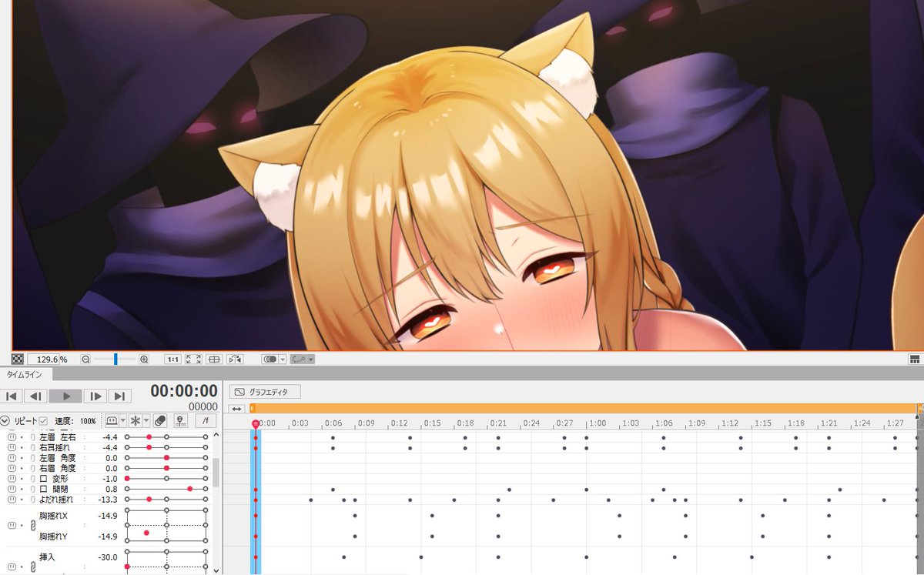Click the horizontal fit arrows timeline button

237,409
